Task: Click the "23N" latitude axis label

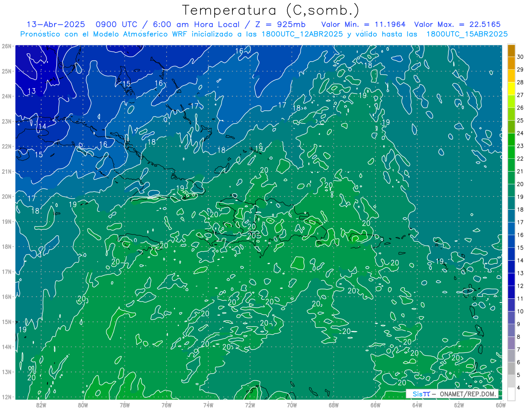Action: pyautogui.click(x=6, y=121)
